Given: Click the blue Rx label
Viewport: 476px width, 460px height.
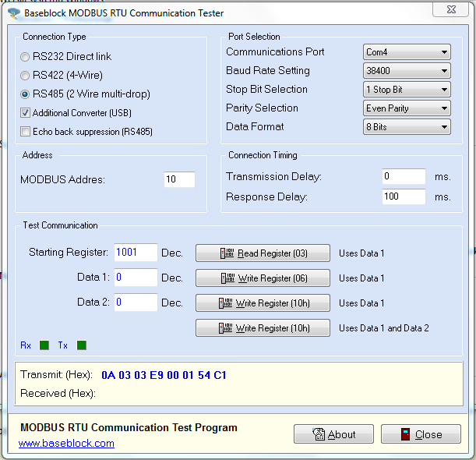Looking at the screenshot, I should click(26, 345).
